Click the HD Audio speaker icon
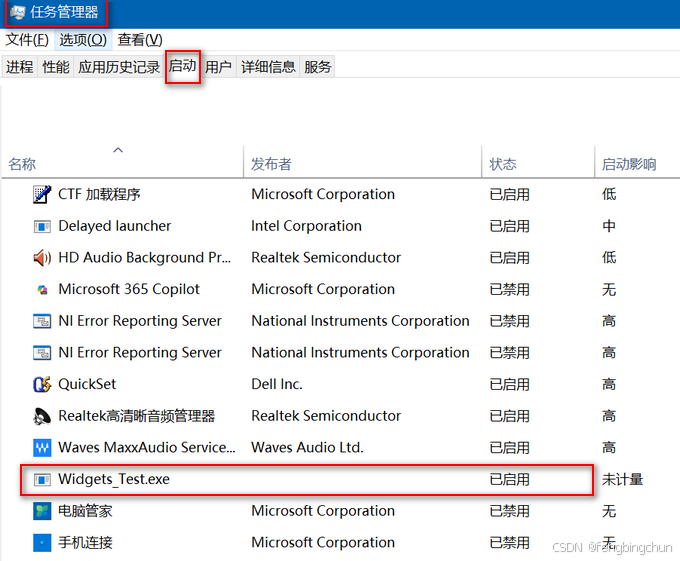This screenshot has height=561, width=680. pos(42,258)
